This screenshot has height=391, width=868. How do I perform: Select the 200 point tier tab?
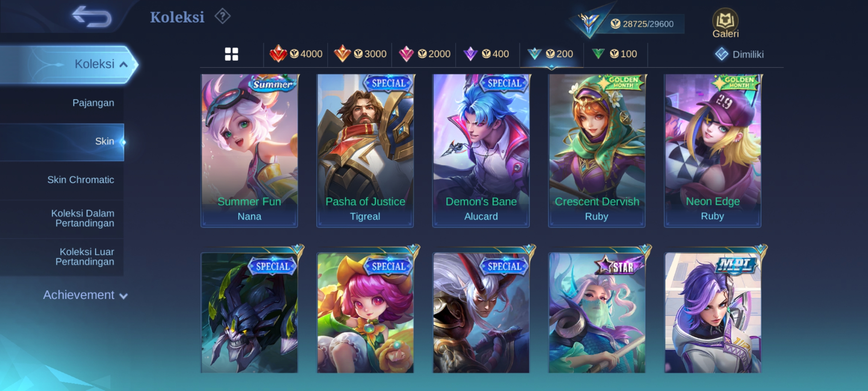coord(550,54)
